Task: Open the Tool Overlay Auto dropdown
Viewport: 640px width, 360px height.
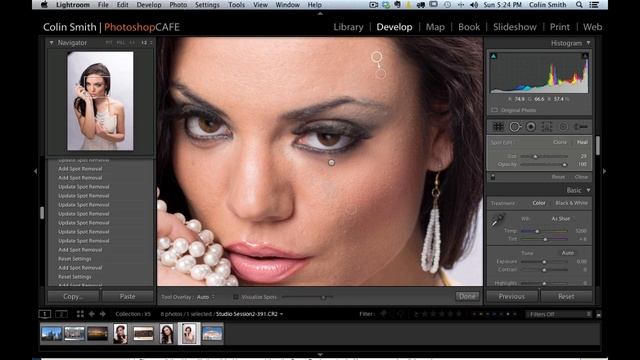Action: point(206,297)
